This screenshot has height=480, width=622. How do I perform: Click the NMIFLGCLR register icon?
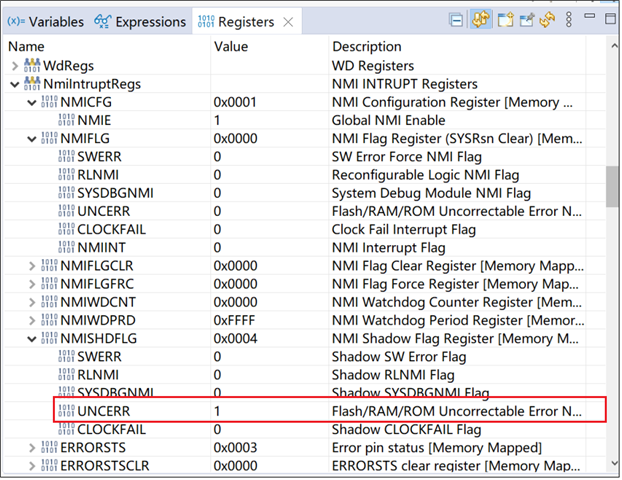pyautogui.click(x=49, y=266)
